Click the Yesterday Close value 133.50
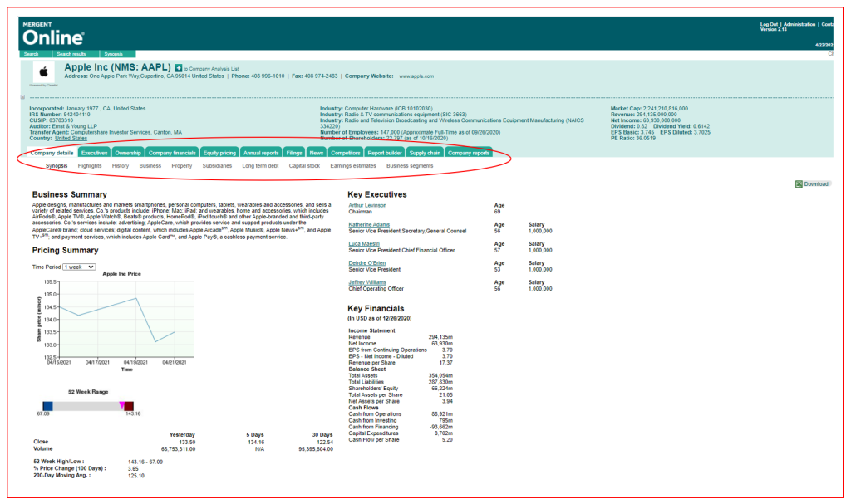Image resolution: width=851 pixels, height=504 pixels. click(x=187, y=443)
